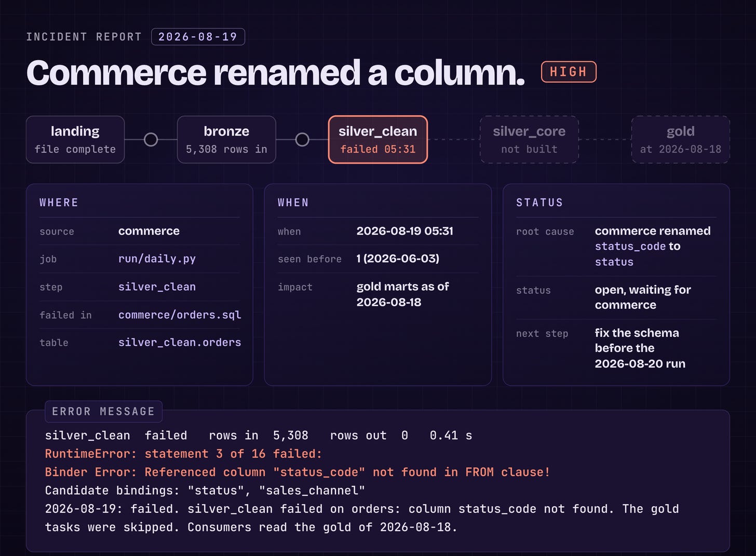Screen dimensions: 756x556
Task: Click the seen before value 1 (2026-06-03)
Action: click(398, 259)
